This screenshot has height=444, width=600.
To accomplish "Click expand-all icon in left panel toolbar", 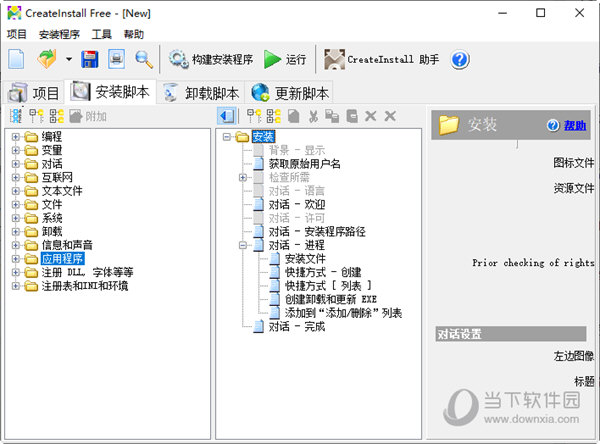I will coord(36,116).
